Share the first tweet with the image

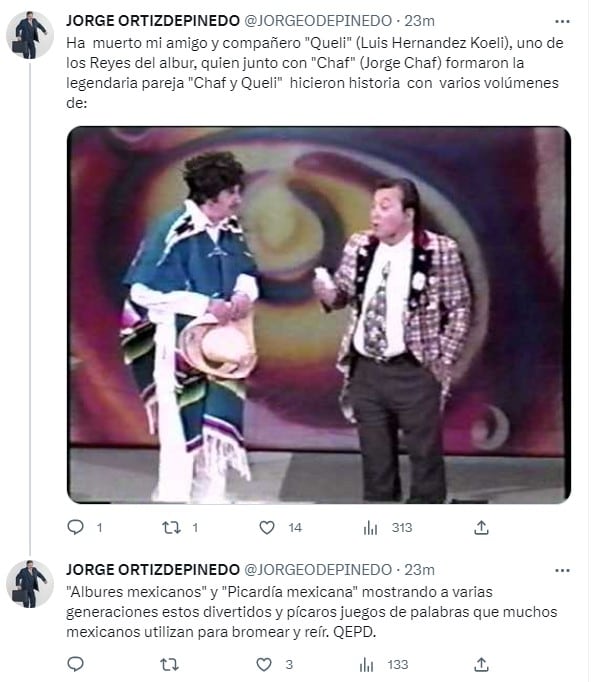point(481,527)
